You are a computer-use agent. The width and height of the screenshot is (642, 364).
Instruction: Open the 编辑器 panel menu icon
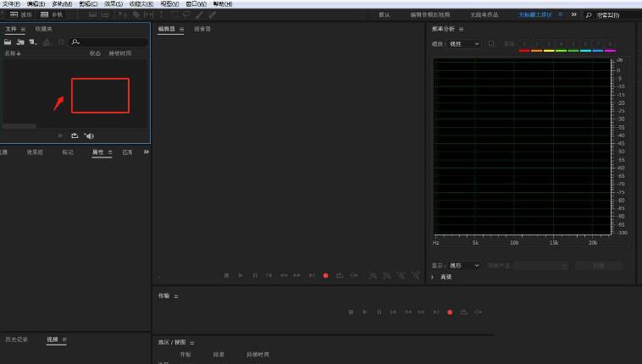coord(181,29)
